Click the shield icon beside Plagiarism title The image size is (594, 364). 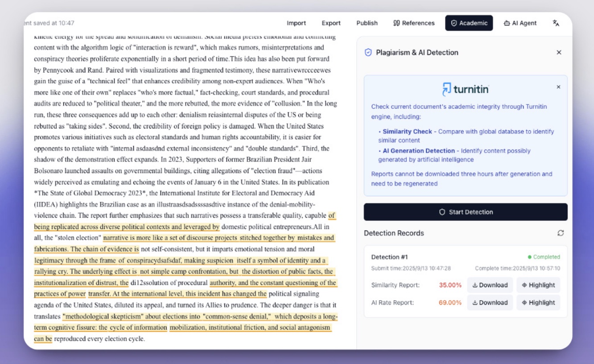368,53
